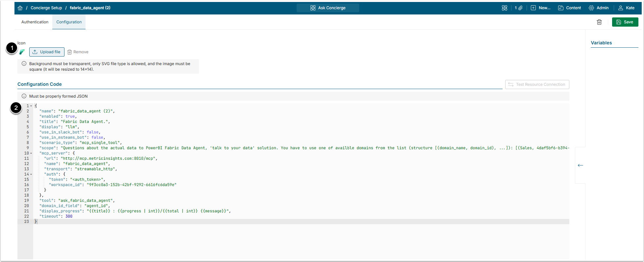The width and height of the screenshot is (644, 262).
Task: Open the Concierge Setup breadcrumb
Action: click(46, 8)
